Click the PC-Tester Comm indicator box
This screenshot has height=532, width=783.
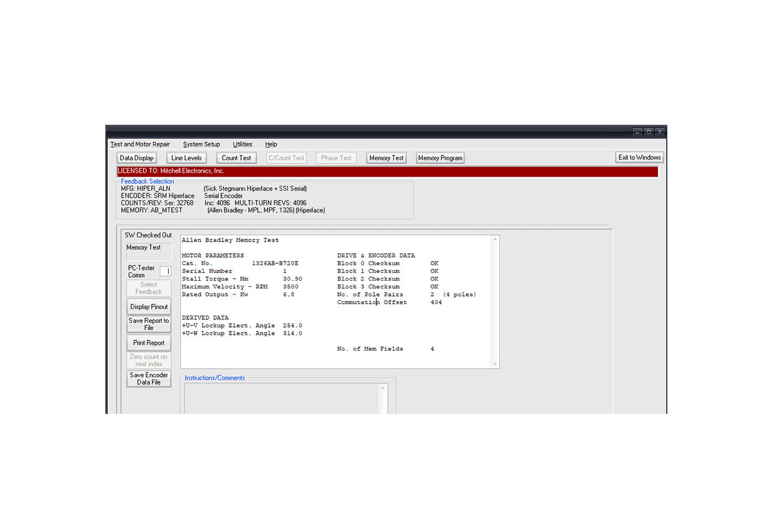point(165,272)
